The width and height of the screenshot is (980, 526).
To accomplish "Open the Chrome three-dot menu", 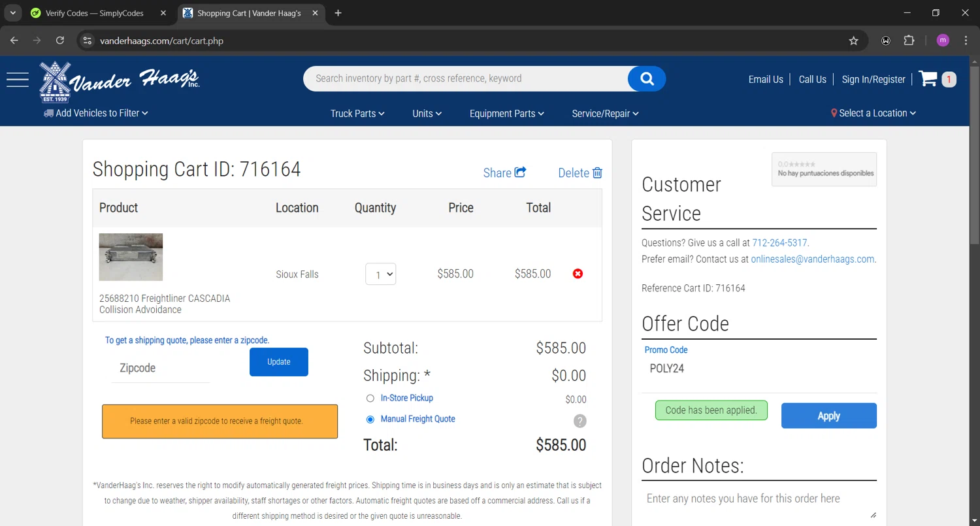I will pos(966,41).
